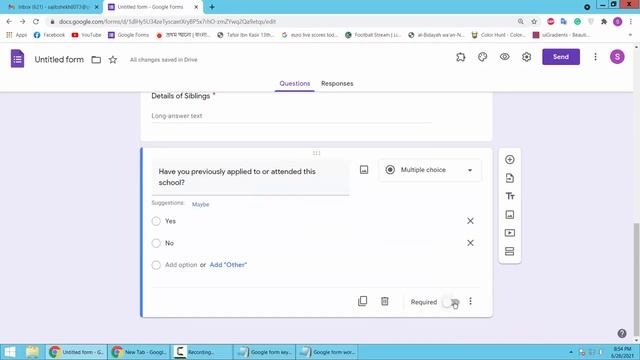Click the drag handle atop the question card
The width and height of the screenshot is (640, 360).
tap(316, 153)
